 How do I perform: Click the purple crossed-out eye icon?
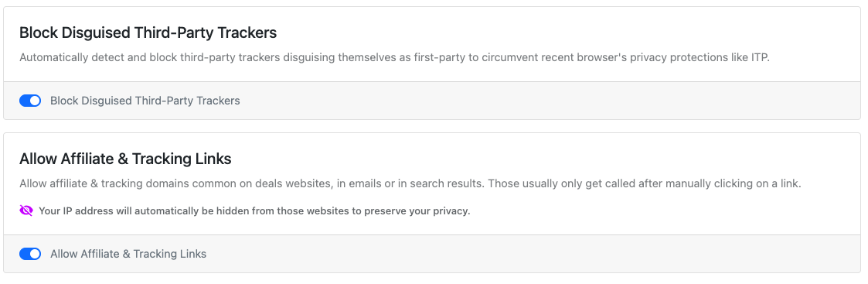[x=26, y=210]
